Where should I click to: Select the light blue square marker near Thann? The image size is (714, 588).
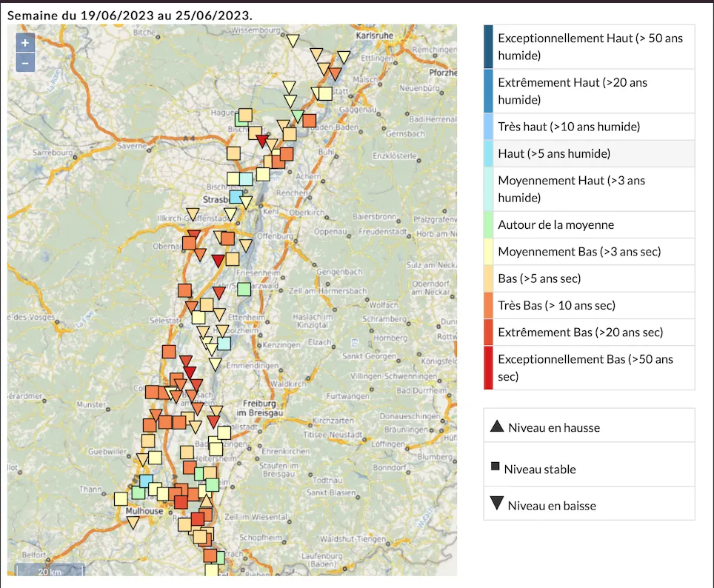[146, 481]
